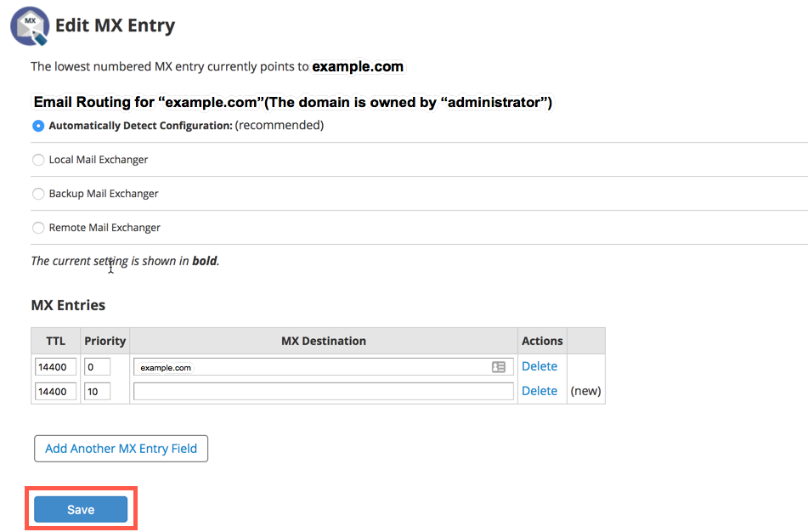Click the TTL column header
The image size is (808, 532).
click(55, 341)
